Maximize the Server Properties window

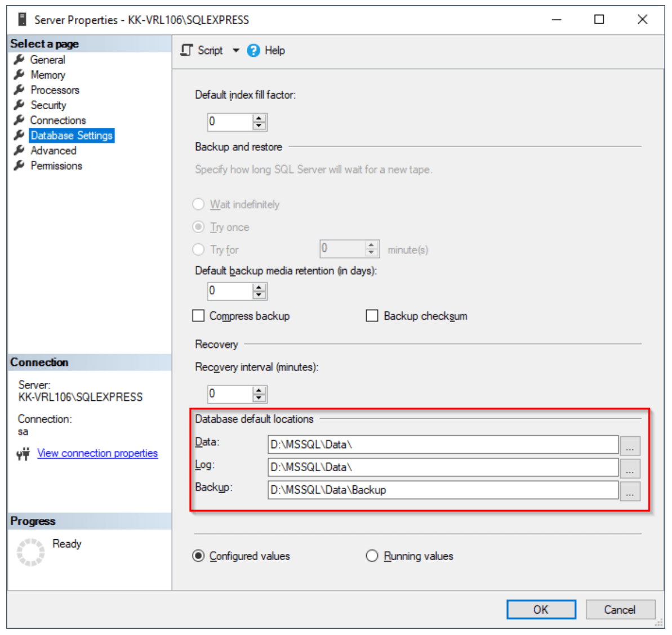(599, 20)
